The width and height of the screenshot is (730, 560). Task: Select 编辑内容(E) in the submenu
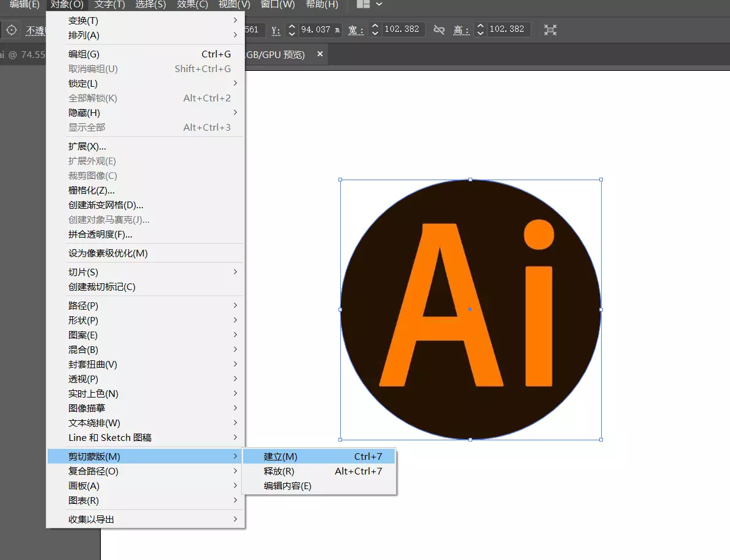click(287, 485)
